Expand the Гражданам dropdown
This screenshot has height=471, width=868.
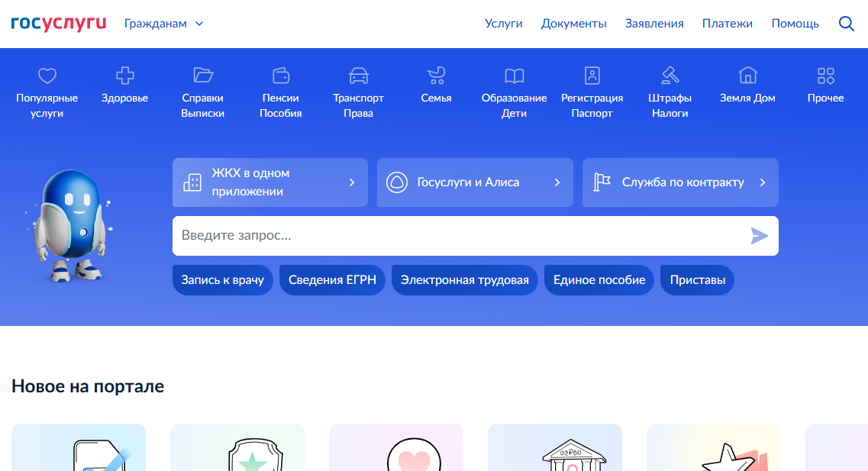pos(164,24)
